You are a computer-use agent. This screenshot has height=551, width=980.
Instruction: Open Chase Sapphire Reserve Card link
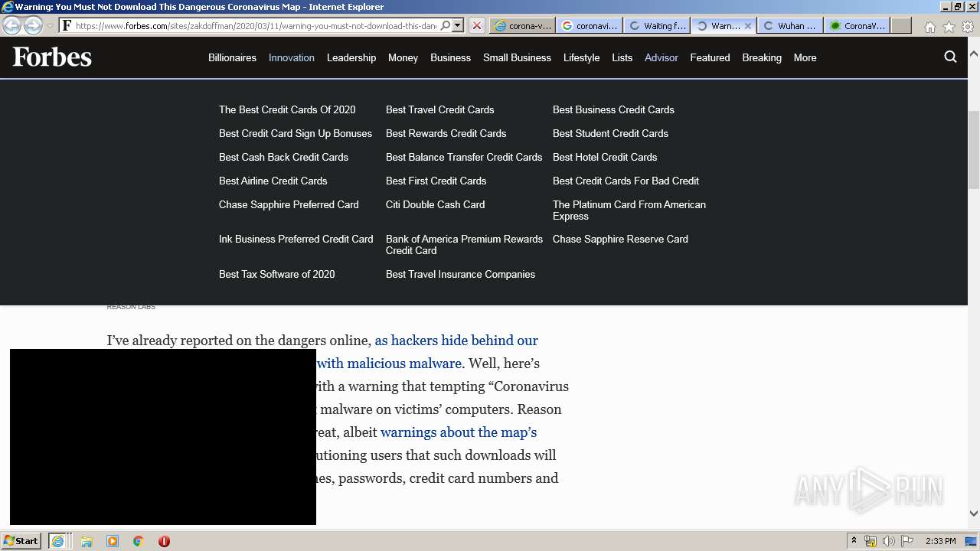620,239
